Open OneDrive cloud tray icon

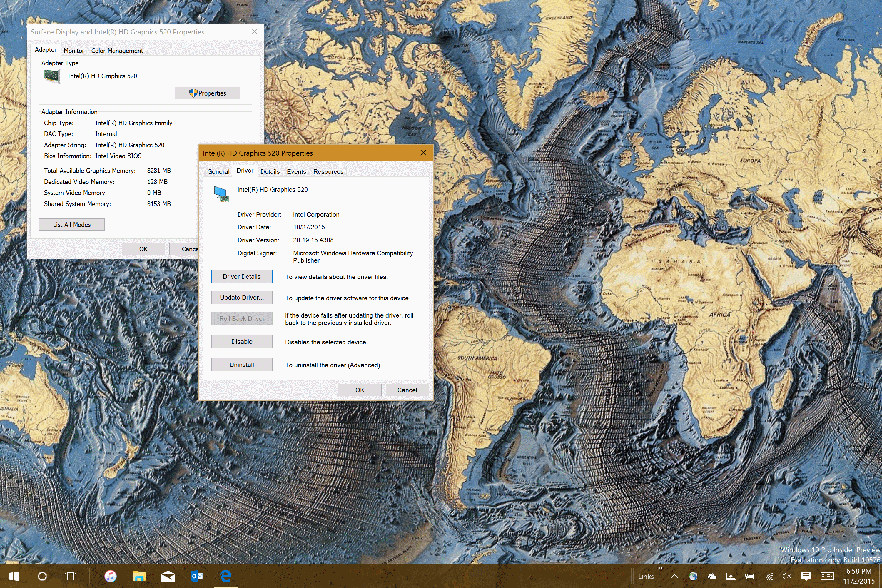click(712, 576)
